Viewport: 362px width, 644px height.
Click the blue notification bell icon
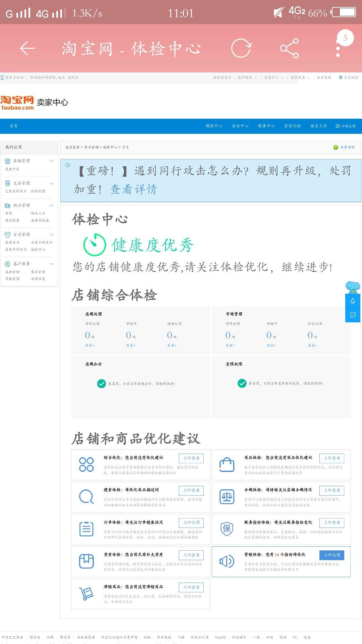353,301
